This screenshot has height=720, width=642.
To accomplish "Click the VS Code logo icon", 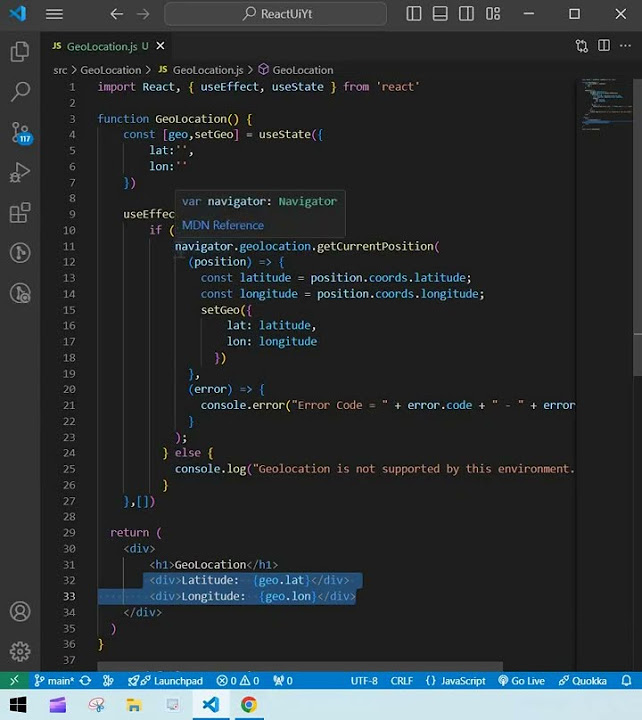I will click(18, 13).
